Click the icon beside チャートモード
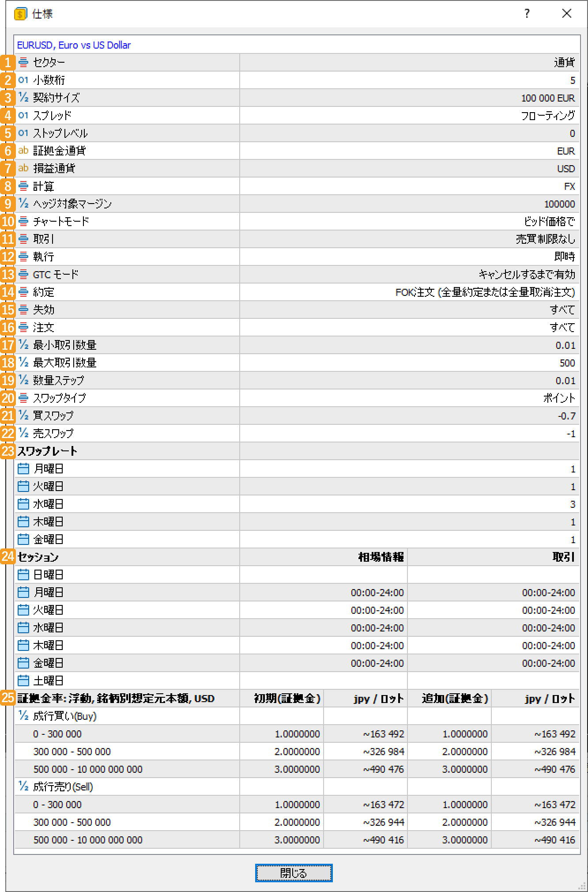Viewport: 588px width, 892px height. click(x=24, y=221)
